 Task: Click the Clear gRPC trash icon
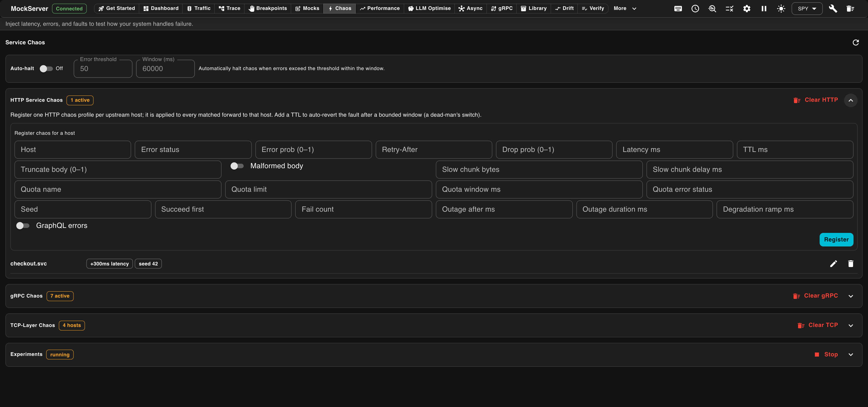(x=796, y=296)
